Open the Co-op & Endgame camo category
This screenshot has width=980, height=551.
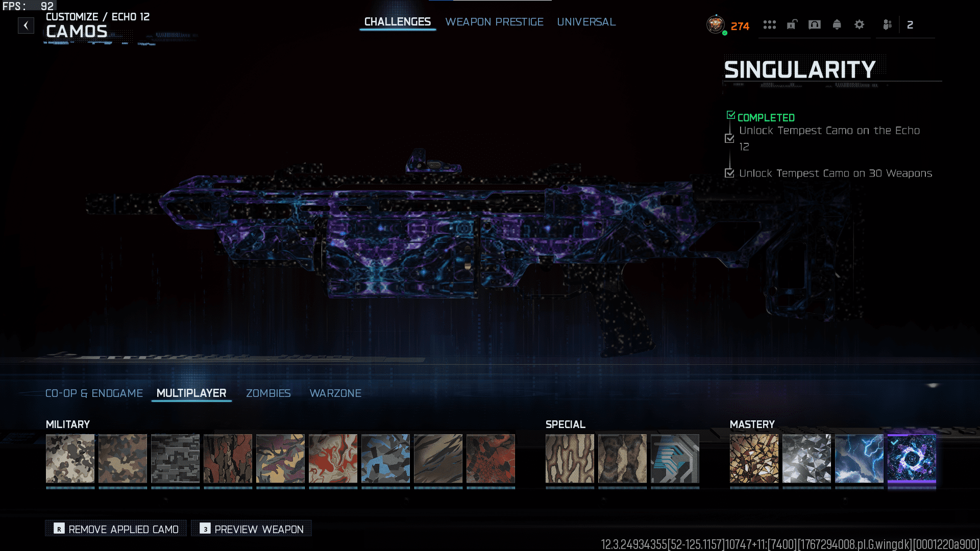[94, 393]
